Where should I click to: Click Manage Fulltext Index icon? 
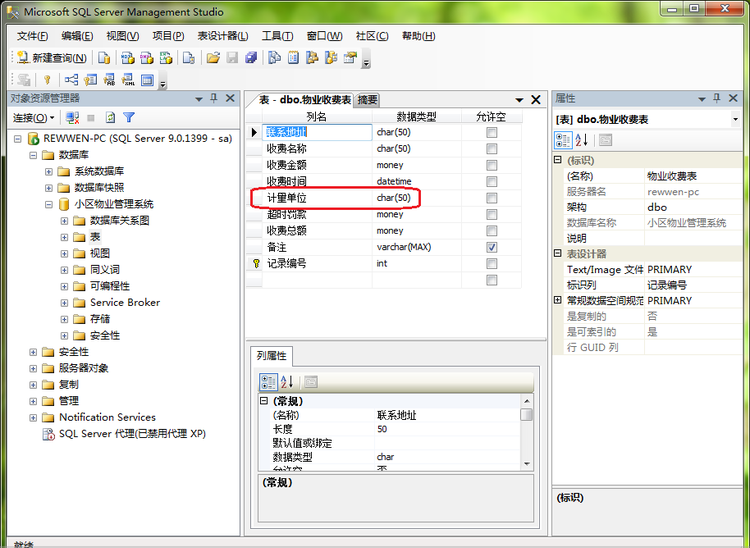pos(110,80)
